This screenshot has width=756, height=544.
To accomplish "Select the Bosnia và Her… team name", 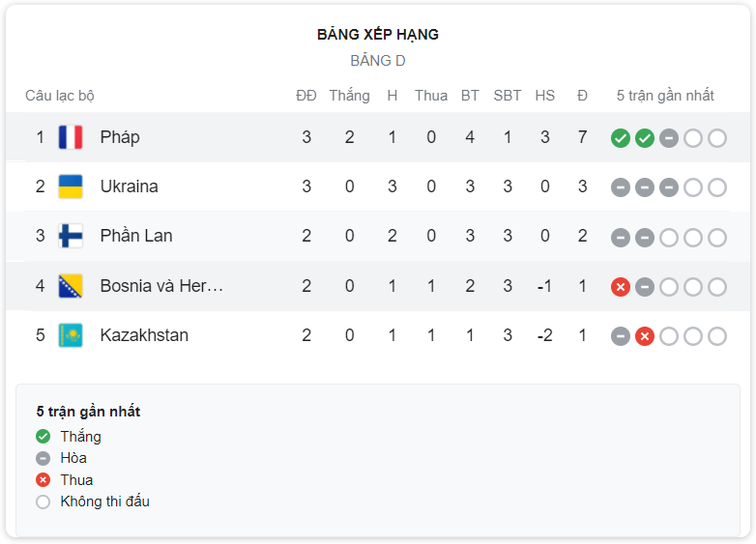I will 161,286.
